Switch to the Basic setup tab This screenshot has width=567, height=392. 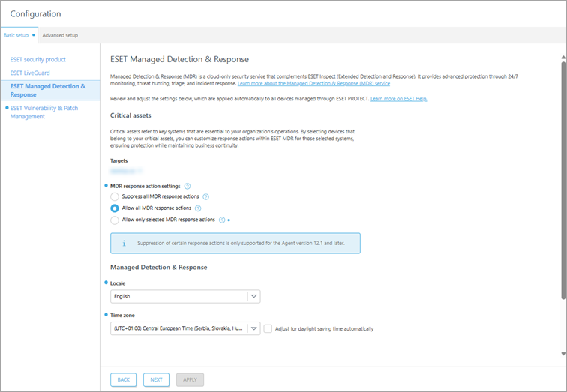pyautogui.click(x=19, y=35)
